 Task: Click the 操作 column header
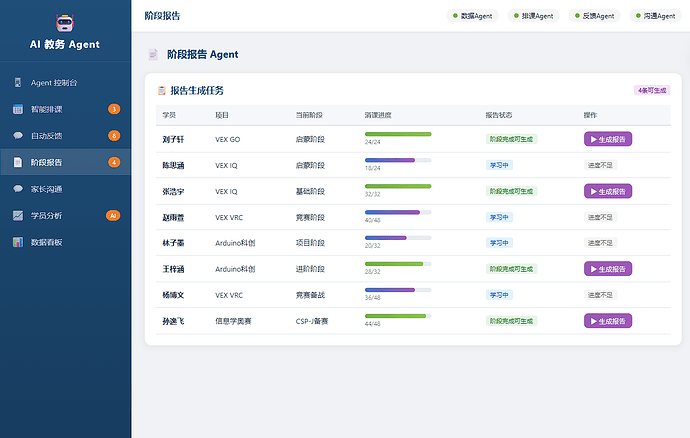590,115
